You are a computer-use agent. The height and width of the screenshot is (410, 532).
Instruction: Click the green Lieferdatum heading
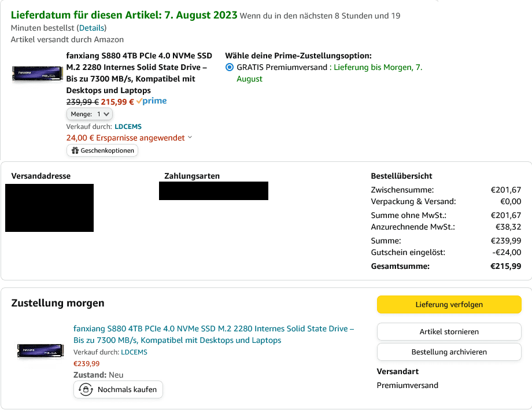pyautogui.click(x=124, y=15)
